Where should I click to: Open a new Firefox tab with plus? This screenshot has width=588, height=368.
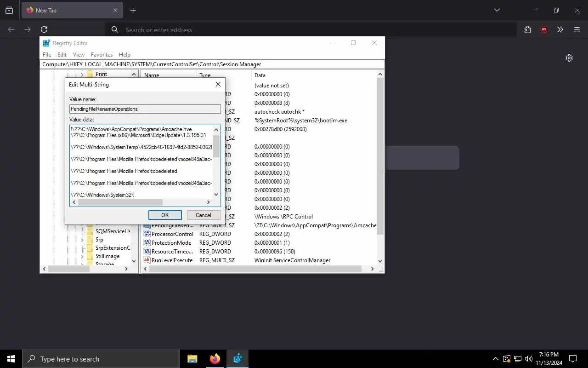pos(133,10)
